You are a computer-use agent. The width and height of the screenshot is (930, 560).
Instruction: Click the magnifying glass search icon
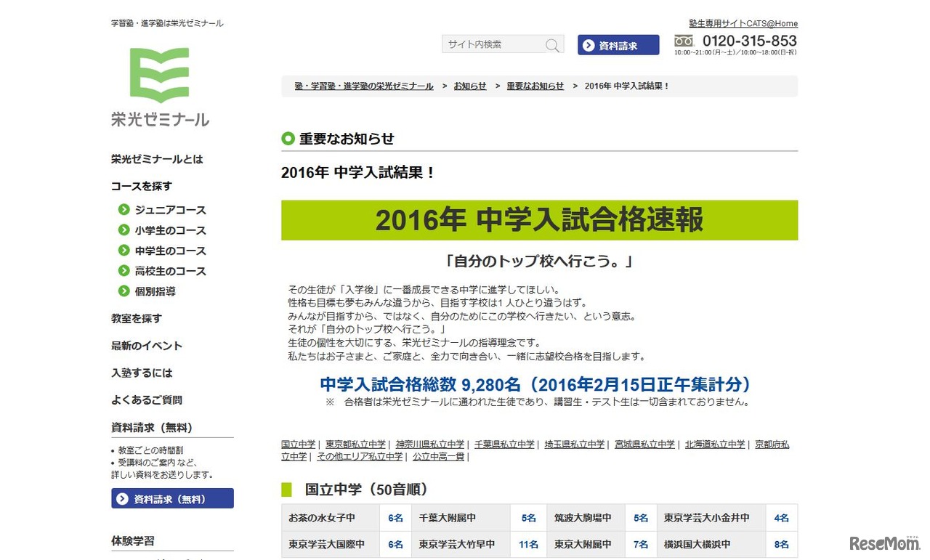553,45
